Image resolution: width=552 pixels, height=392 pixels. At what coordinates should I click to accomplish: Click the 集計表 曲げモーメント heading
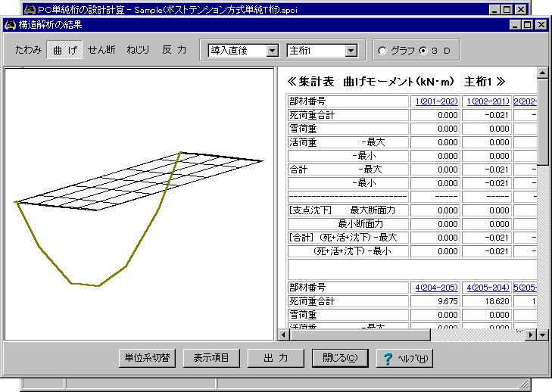tap(397, 82)
